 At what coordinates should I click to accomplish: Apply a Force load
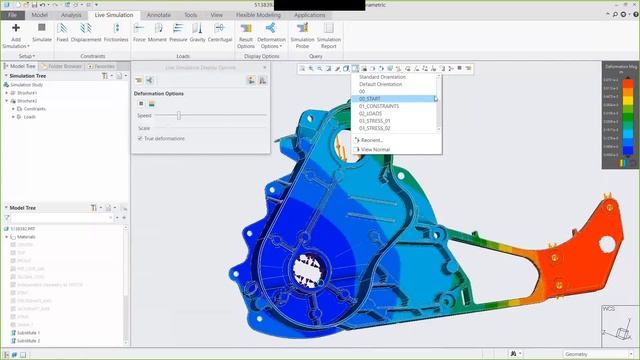pyautogui.click(x=139, y=32)
